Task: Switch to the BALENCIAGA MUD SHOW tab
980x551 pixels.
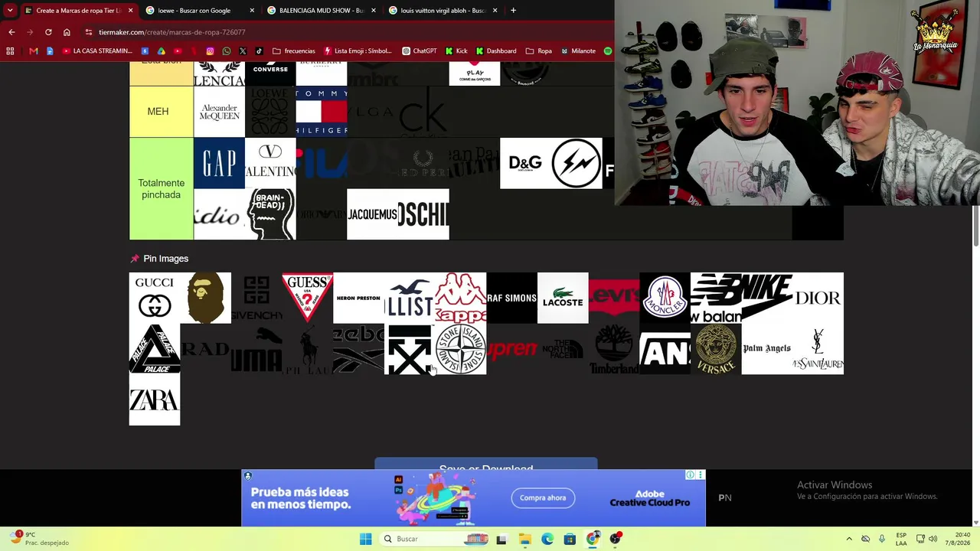Action: [x=321, y=11]
